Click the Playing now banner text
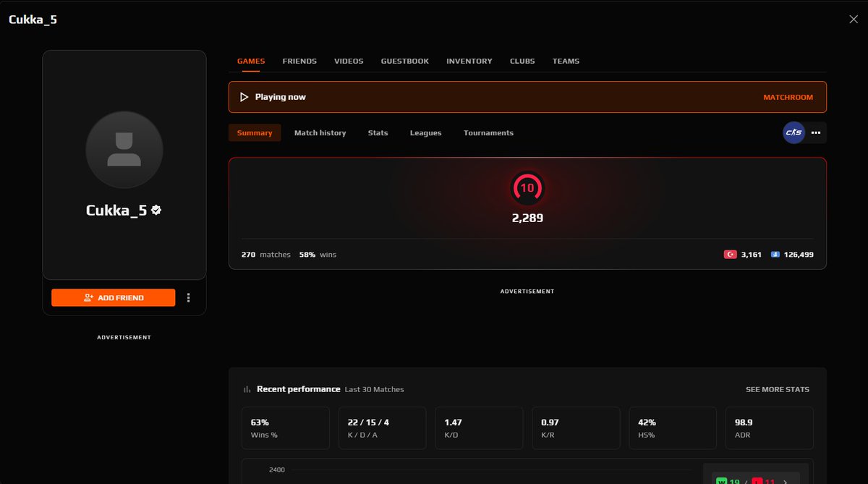Image resolution: width=868 pixels, height=484 pixels. (281, 97)
